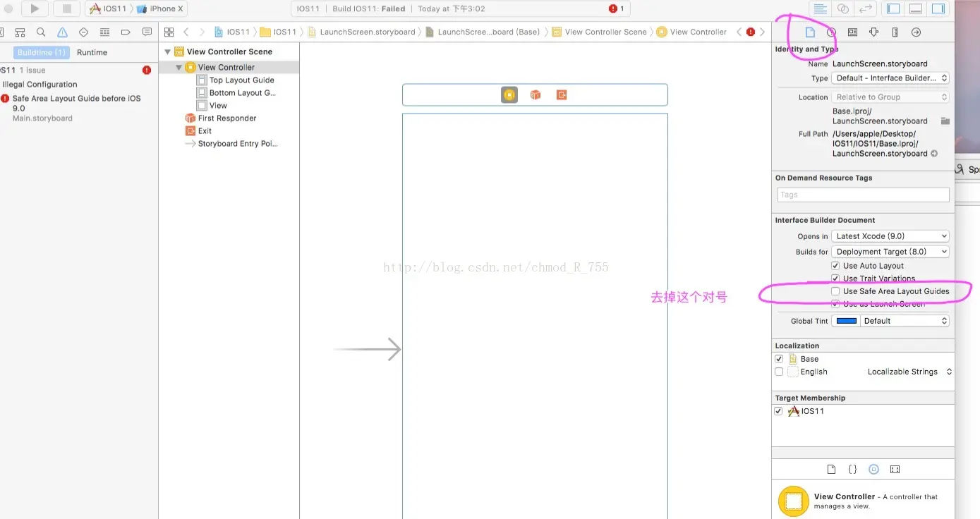Screen dimensions: 980x519
Task: Open the Find navigator
Action: point(41,32)
